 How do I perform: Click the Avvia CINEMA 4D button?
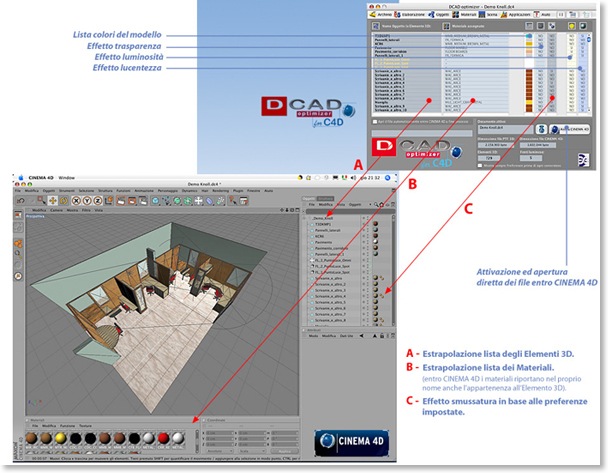(570, 129)
